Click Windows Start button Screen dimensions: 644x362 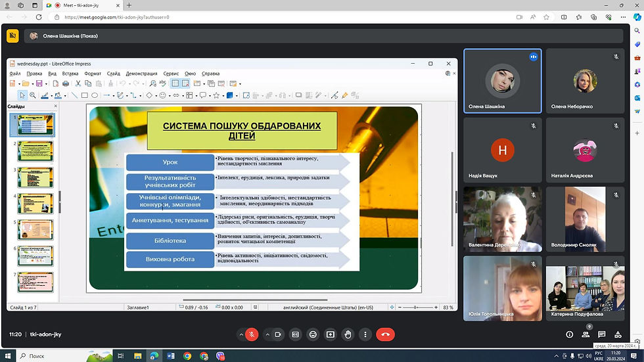[x=7, y=356]
